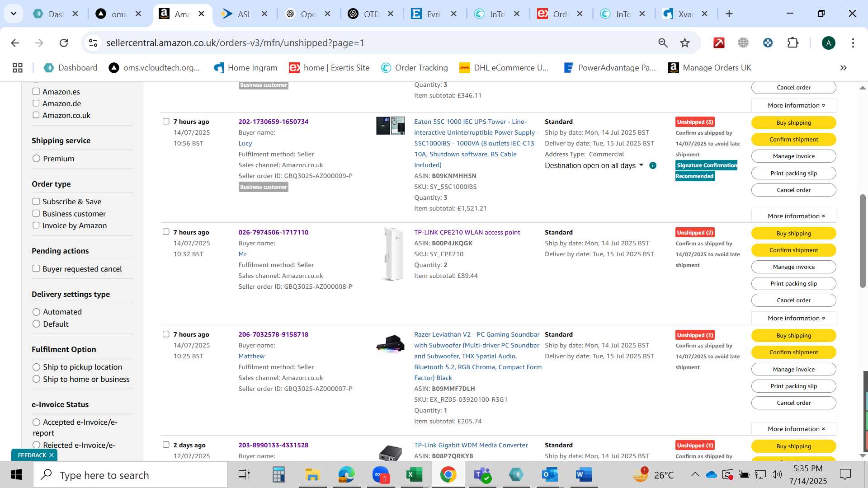Viewport: 868px width, 488px height.
Task: Click site information icon in address bar
Action: coord(93,43)
